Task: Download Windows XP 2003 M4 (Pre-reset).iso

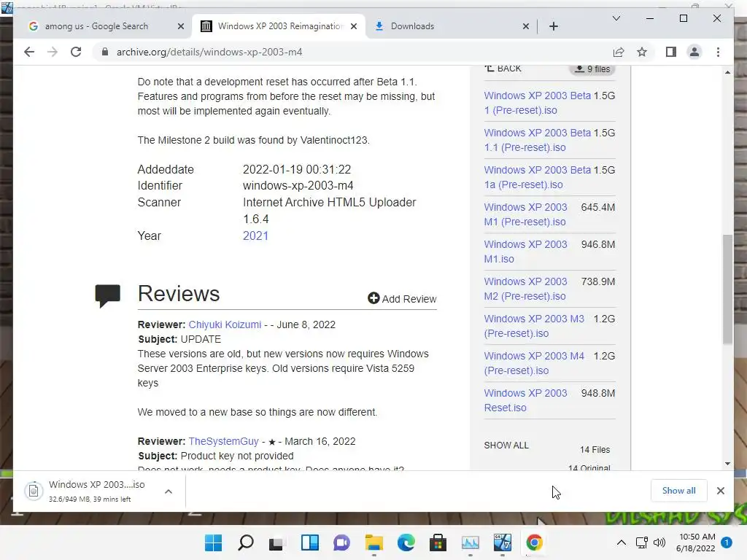Action: [534, 363]
